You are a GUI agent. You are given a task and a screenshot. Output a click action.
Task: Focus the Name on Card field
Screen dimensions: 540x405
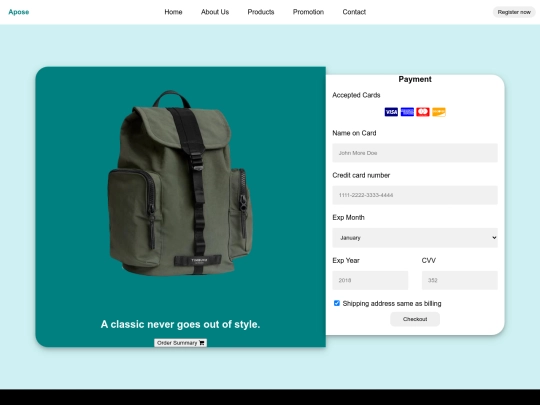pos(415,153)
